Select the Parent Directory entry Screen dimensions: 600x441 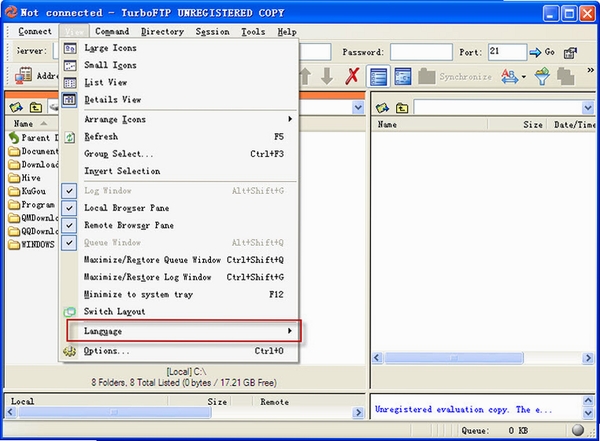pos(33,138)
